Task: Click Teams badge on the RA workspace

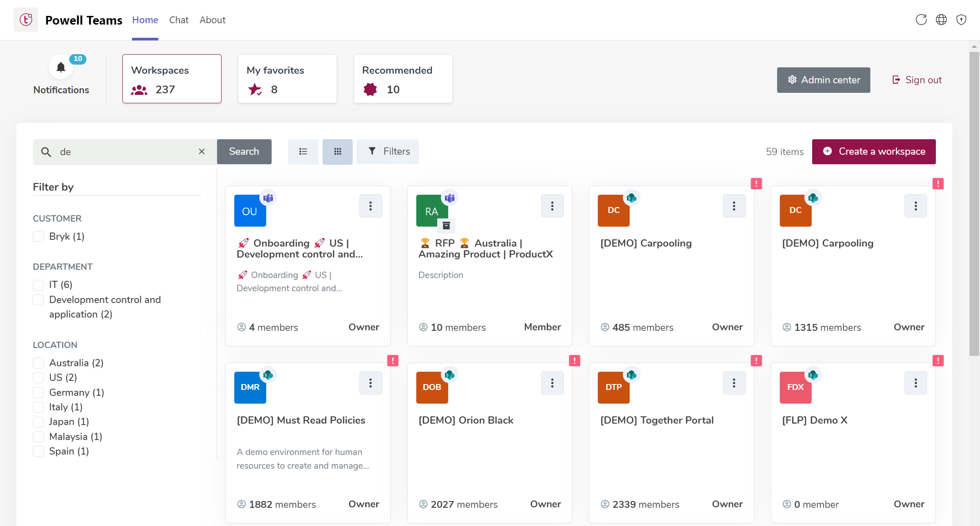Action: point(450,198)
